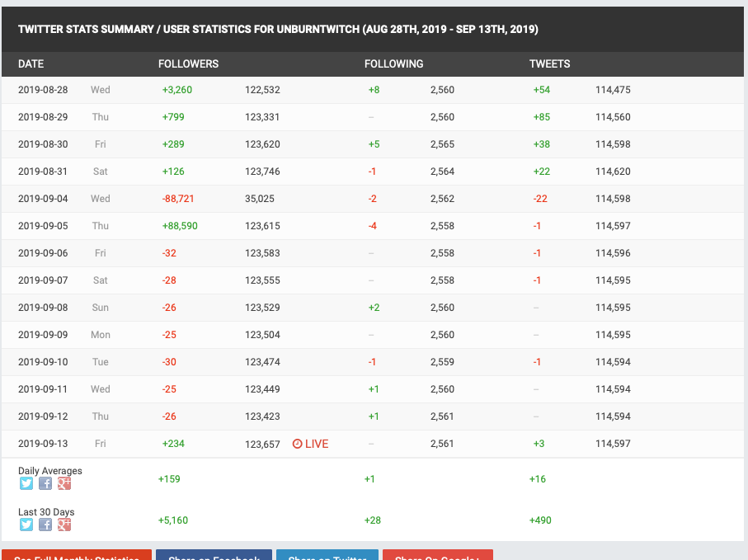Click the Twitter icon under Daily Averages

pyautogui.click(x=26, y=483)
